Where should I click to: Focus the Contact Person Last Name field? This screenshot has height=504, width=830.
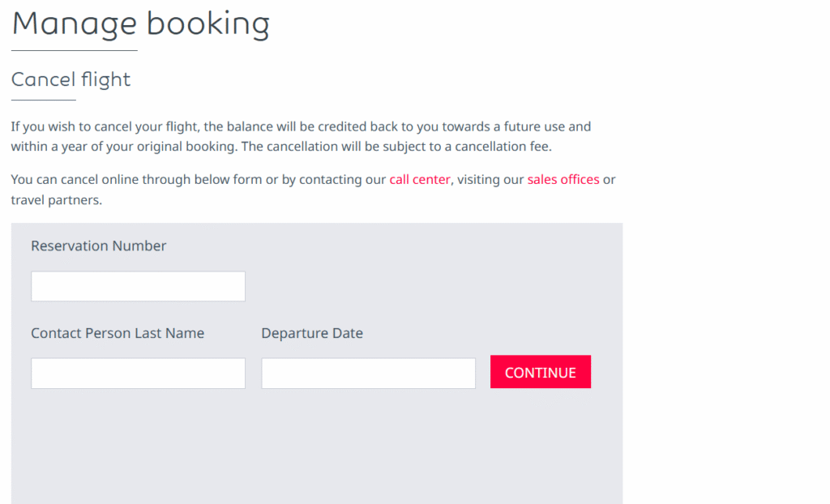(138, 373)
